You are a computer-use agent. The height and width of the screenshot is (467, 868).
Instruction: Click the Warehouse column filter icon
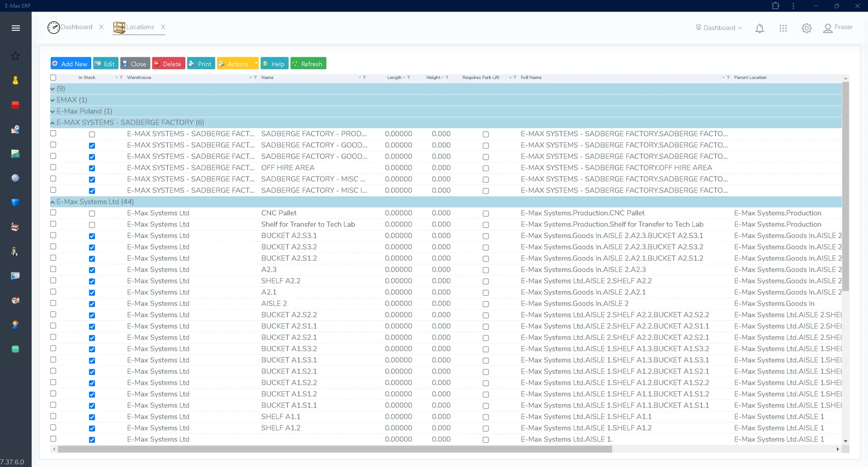(x=255, y=78)
